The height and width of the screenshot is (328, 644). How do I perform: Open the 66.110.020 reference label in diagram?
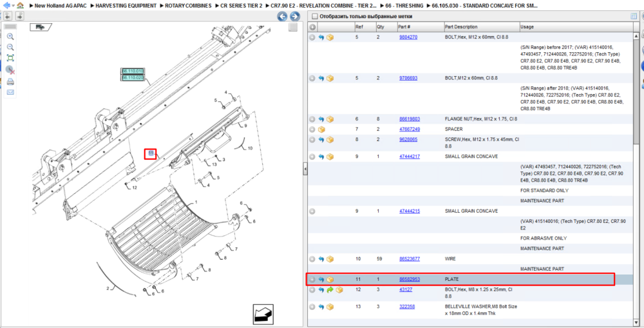133,78
